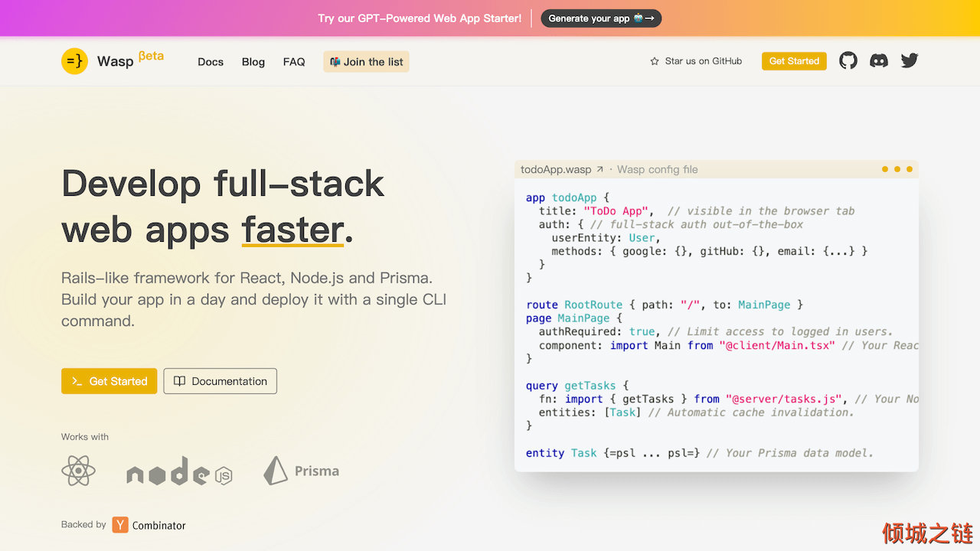Click the 'authRequired: true' code line

pos(716,331)
